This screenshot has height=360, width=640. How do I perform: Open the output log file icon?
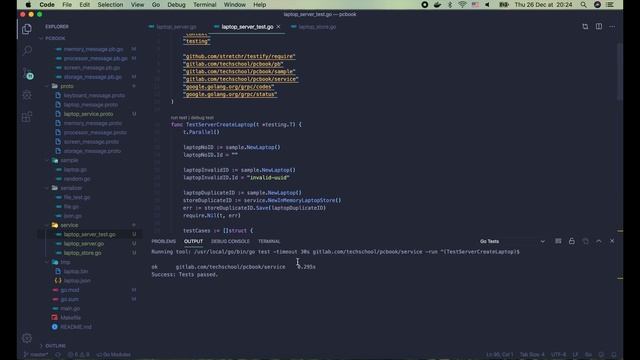tap(585, 241)
